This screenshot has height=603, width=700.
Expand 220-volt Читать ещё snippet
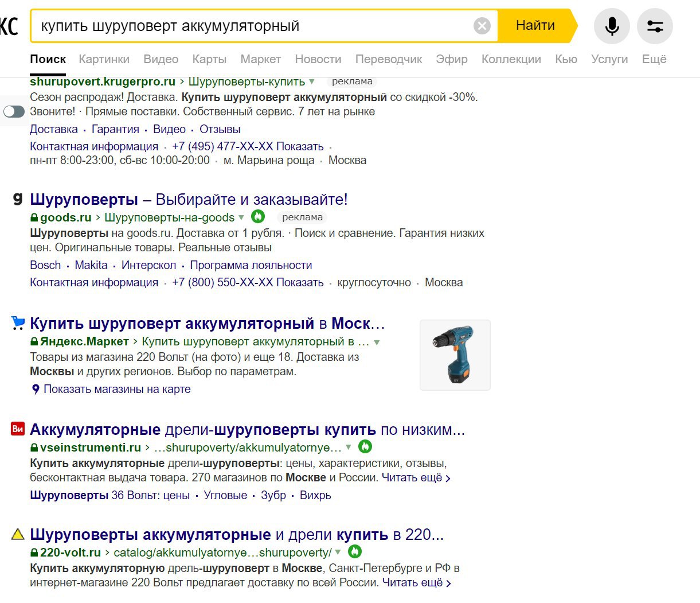point(417,583)
